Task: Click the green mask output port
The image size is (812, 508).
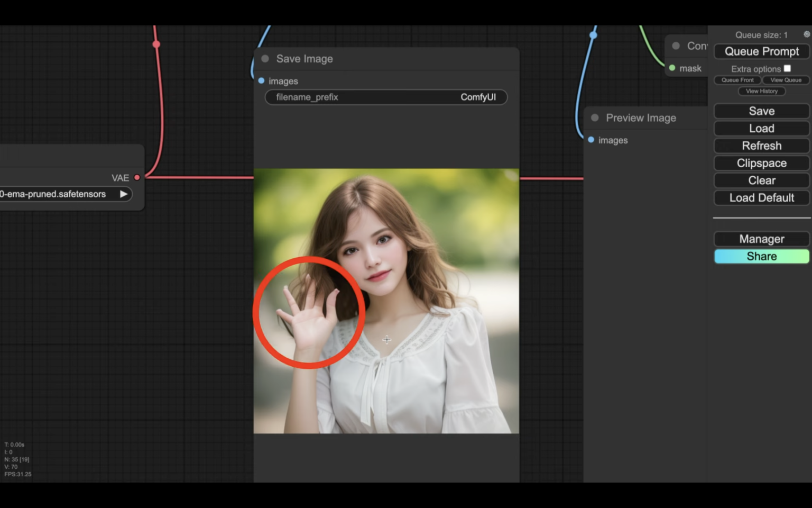Action: tap(672, 68)
